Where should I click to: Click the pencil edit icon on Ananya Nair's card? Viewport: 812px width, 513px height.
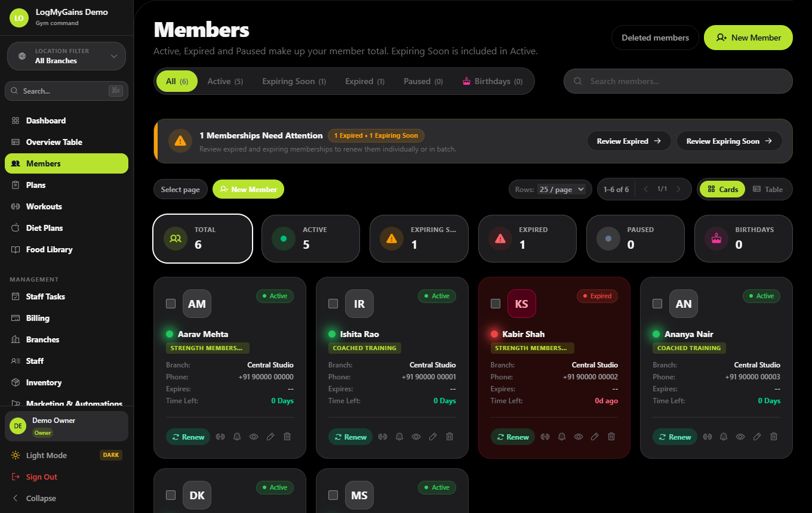(x=757, y=437)
